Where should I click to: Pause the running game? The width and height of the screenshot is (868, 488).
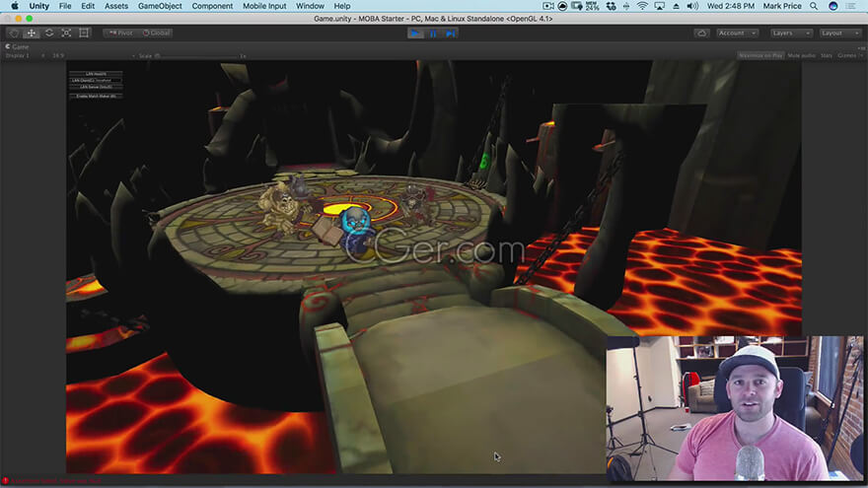point(433,34)
